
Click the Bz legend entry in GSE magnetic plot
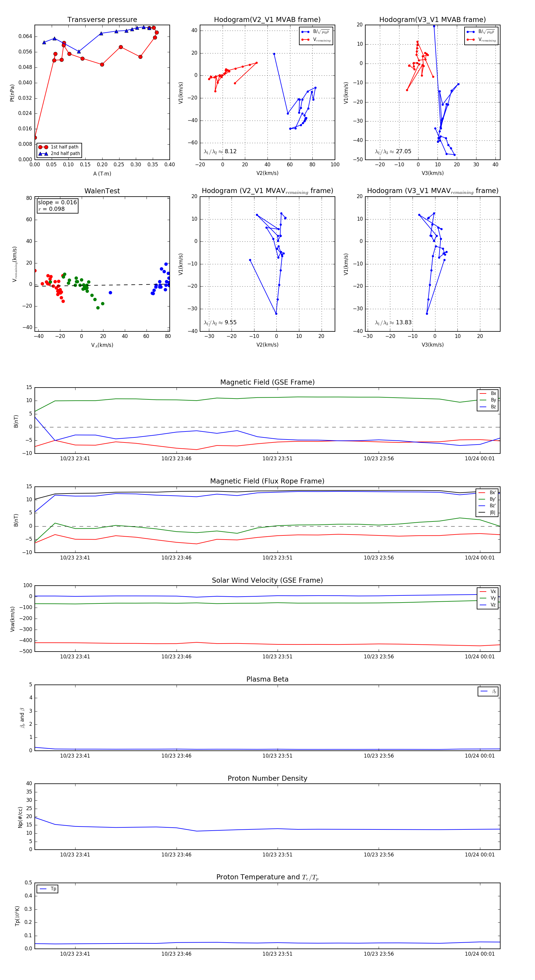click(488, 407)
